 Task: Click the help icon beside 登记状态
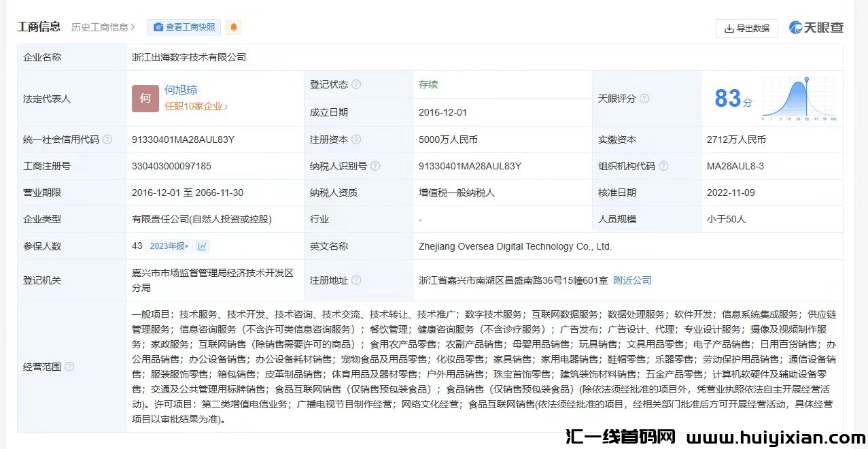click(x=356, y=85)
